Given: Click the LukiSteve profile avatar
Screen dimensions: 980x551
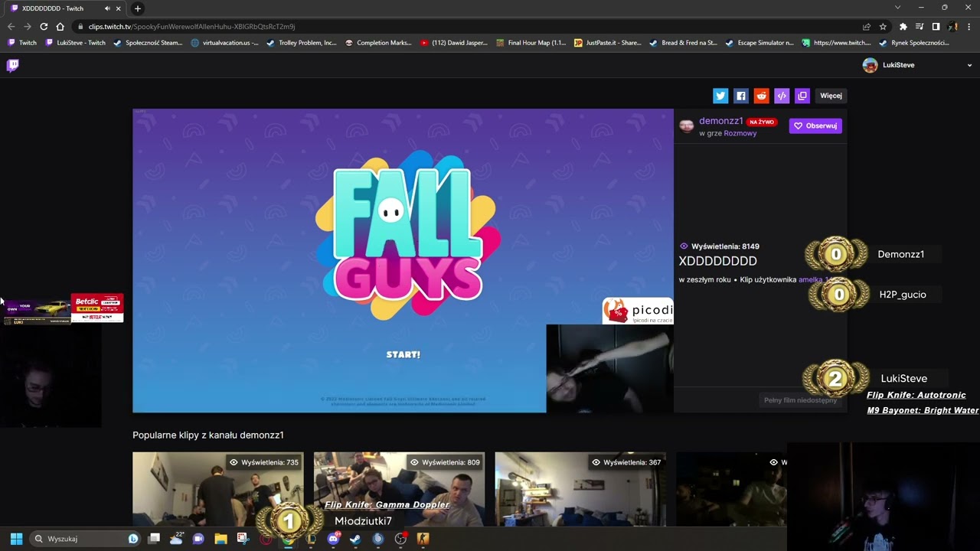Looking at the screenshot, I should (870, 65).
